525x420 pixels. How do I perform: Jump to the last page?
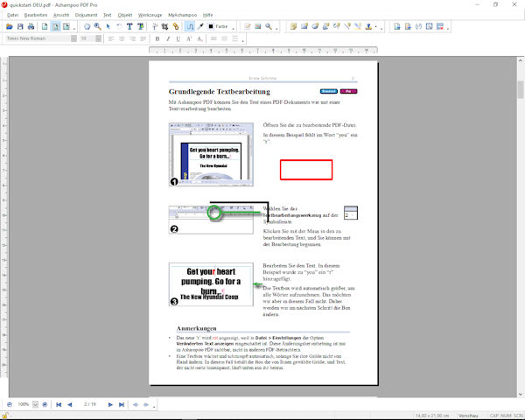point(122,404)
